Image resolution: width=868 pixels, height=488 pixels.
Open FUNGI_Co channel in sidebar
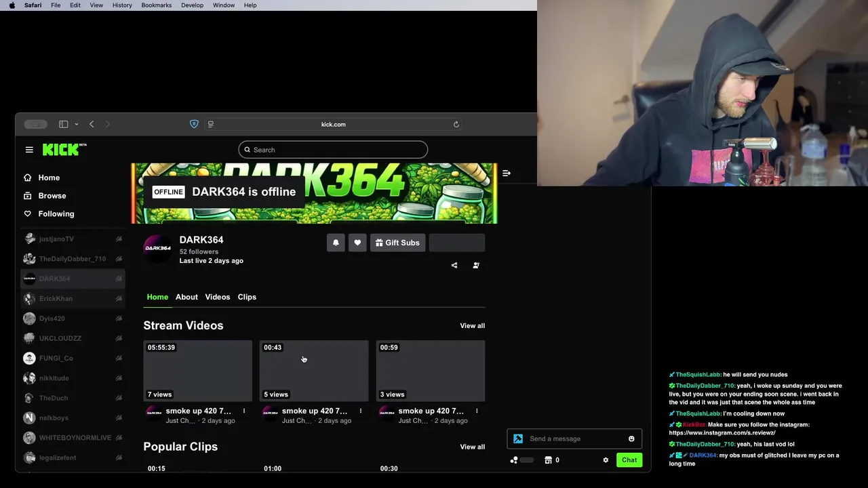point(73,358)
